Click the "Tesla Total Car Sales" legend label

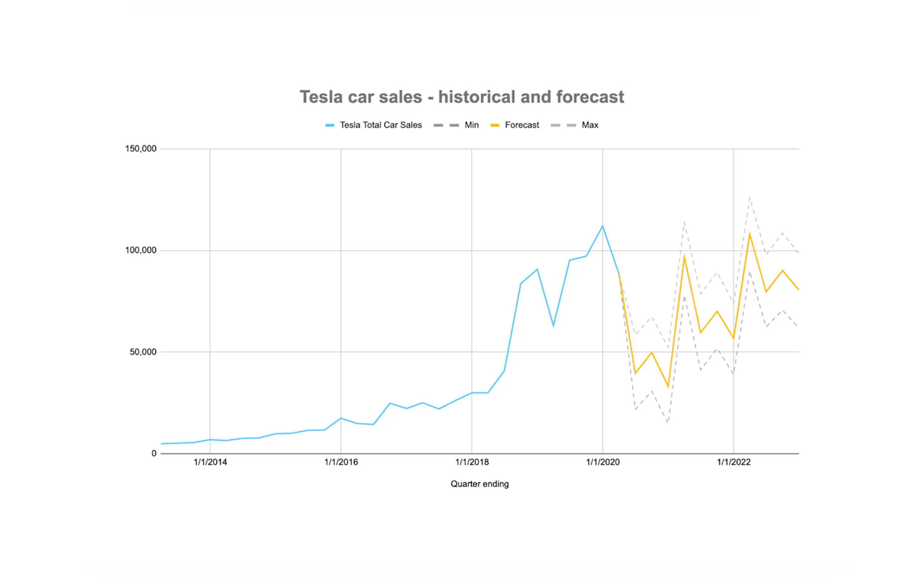pos(381,125)
